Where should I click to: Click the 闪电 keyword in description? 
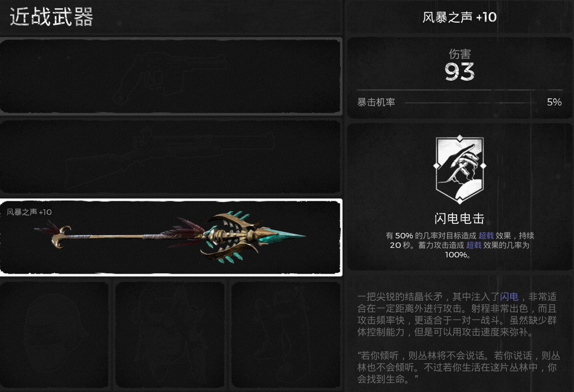(509, 297)
